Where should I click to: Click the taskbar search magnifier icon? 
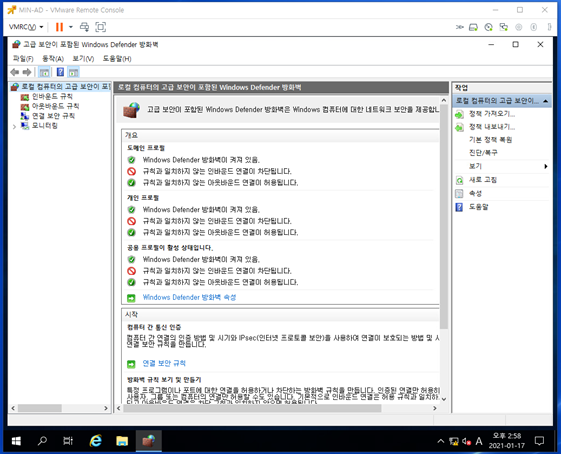click(42, 441)
